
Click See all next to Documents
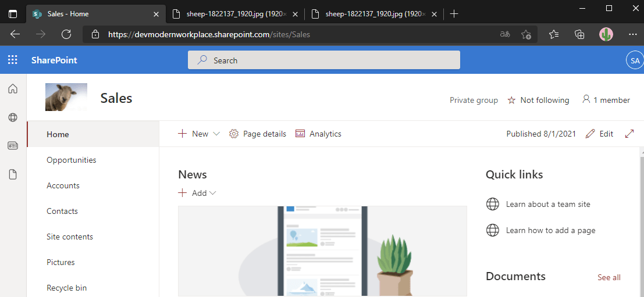tap(609, 277)
